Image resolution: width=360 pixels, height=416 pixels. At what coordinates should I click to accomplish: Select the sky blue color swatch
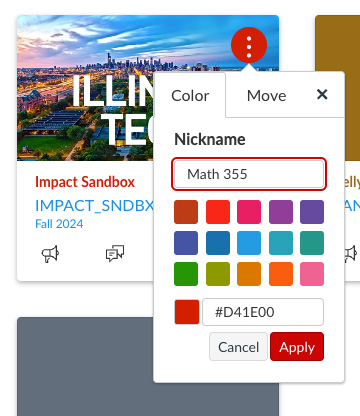[x=249, y=243]
